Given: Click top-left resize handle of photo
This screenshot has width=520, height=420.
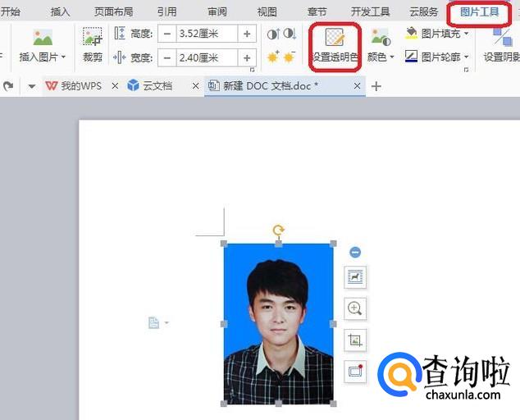Looking at the screenshot, I should click(224, 244).
